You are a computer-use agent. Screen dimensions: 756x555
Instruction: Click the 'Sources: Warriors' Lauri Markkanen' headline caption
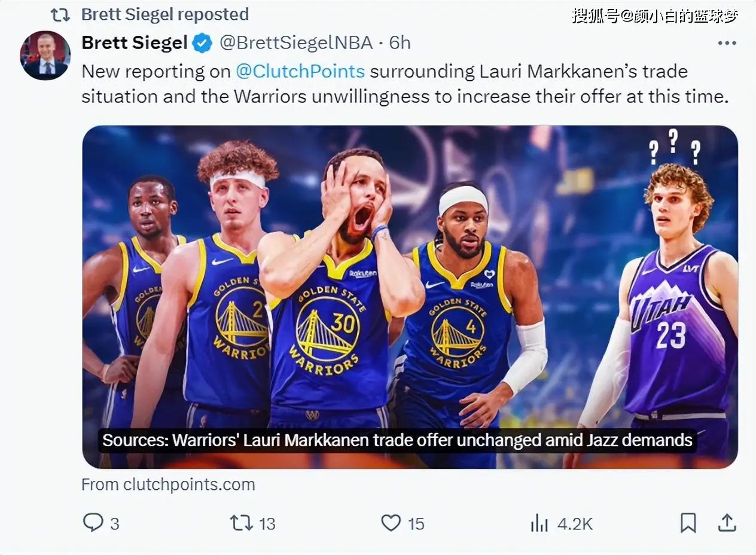tap(397, 441)
